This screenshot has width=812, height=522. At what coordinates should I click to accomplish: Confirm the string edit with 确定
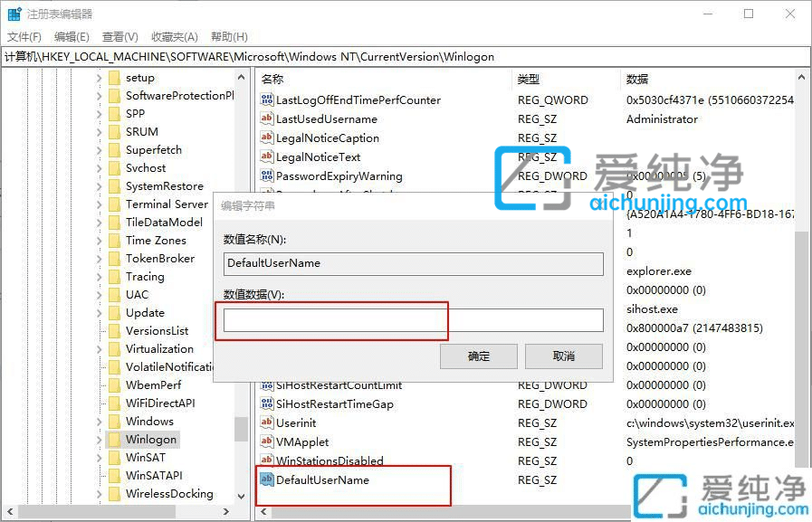point(479,356)
